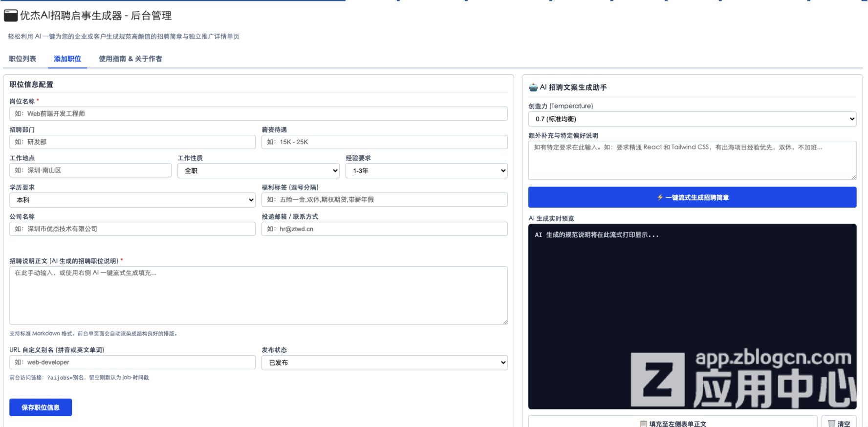Select the 添加职位 tab
The image size is (868, 427).
[x=67, y=59]
